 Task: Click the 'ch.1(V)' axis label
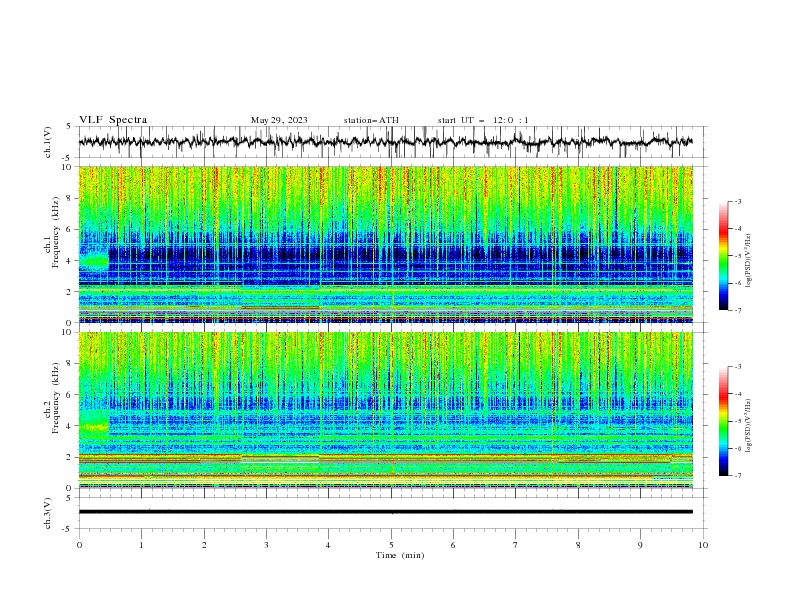coord(48,142)
